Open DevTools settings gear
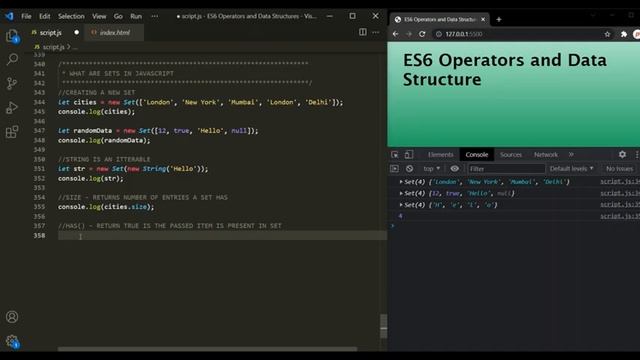The height and width of the screenshot is (360, 640). point(622,154)
